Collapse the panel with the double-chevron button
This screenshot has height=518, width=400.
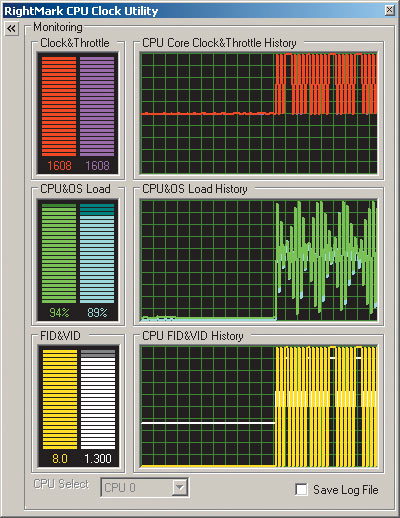pyautogui.click(x=12, y=29)
